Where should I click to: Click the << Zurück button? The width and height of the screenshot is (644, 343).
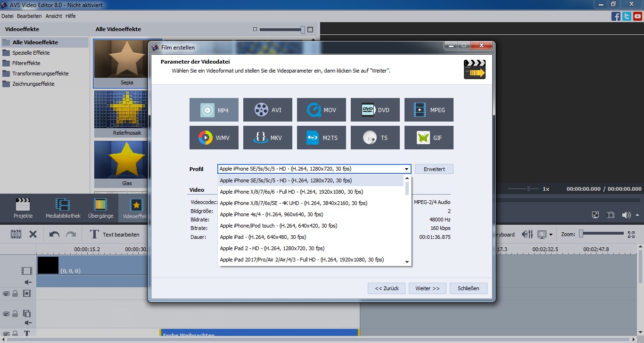[x=387, y=288]
